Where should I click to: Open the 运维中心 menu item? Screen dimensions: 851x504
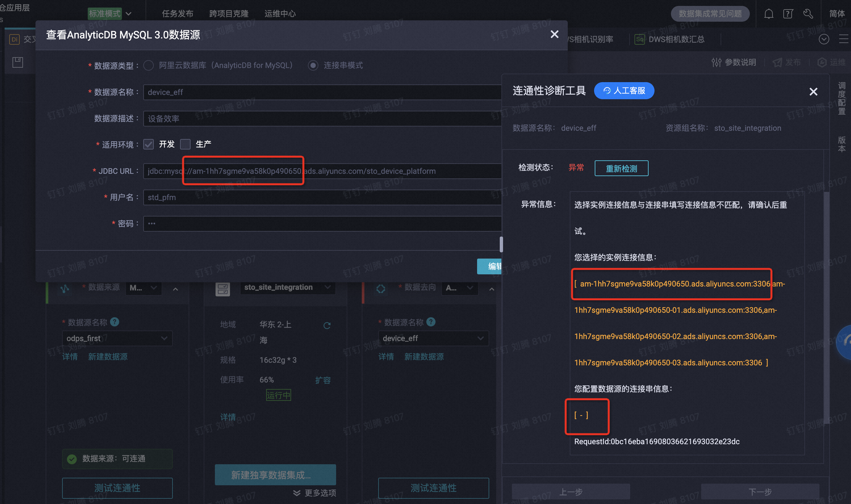280,14
